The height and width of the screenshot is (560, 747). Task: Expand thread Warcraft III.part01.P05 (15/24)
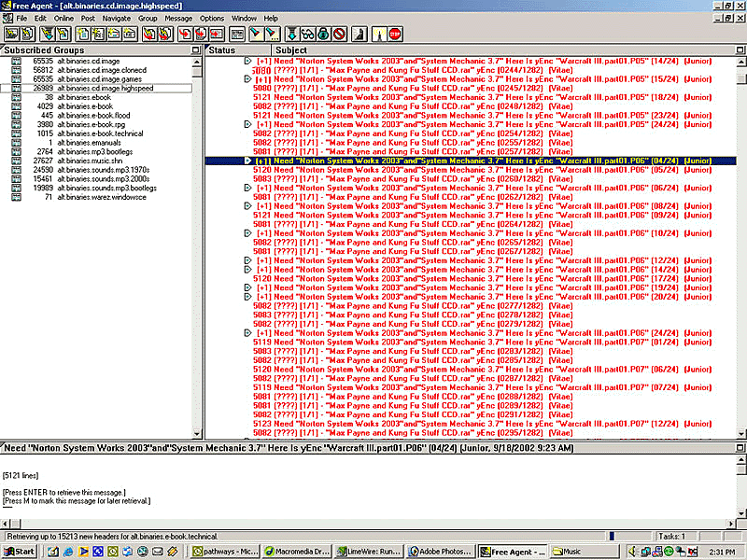click(x=247, y=79)
